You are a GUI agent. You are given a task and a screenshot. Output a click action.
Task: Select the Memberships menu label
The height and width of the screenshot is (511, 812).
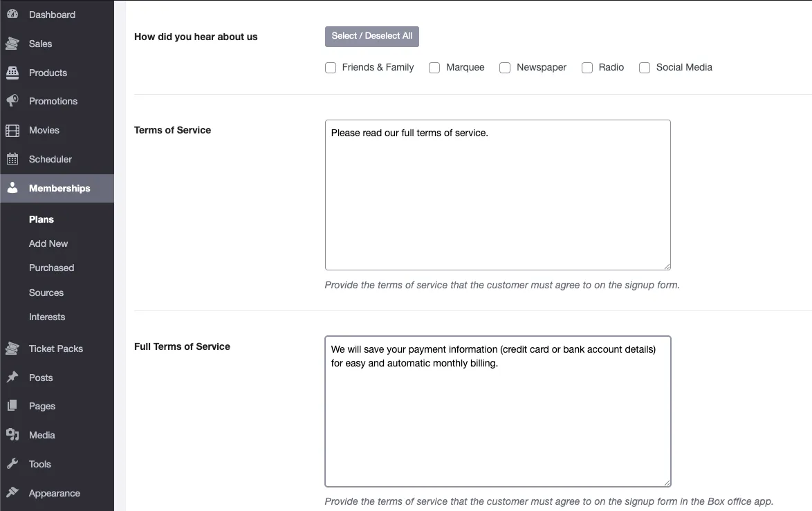tap(59, 188)
